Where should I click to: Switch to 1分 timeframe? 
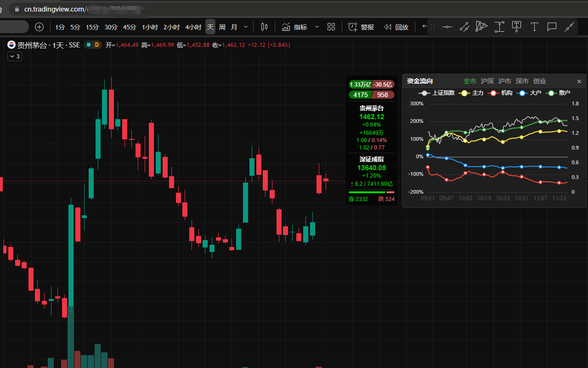click(x=60, y=27)
